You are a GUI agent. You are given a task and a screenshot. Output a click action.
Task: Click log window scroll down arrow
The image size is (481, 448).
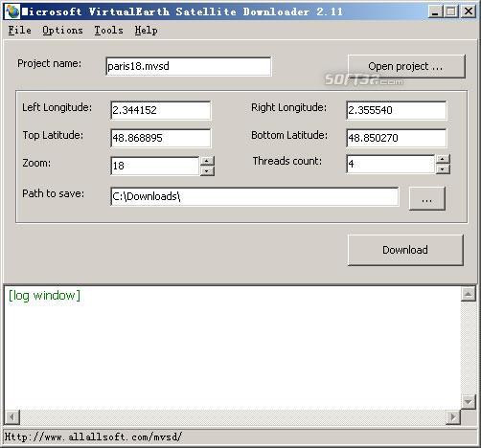click(468, 402)
